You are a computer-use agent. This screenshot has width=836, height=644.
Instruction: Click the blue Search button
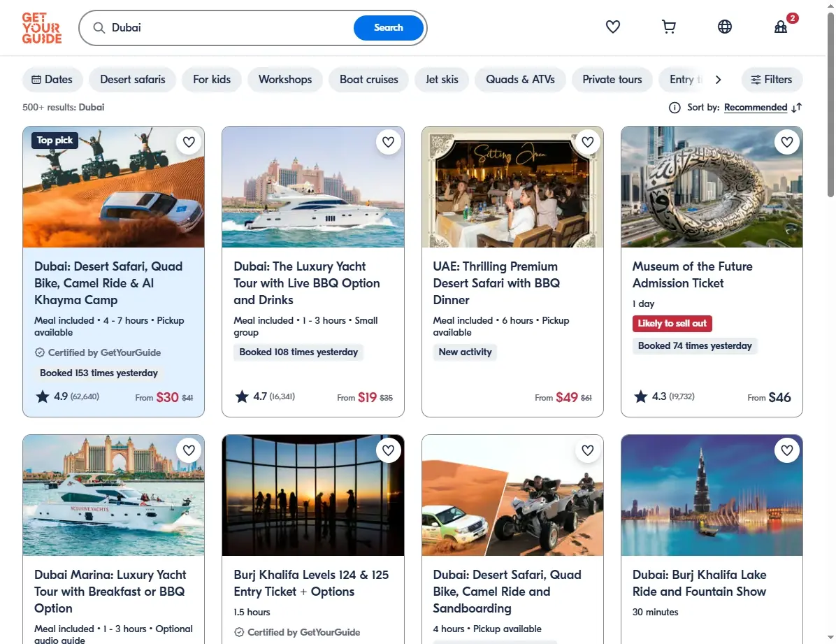click(388, 28)
